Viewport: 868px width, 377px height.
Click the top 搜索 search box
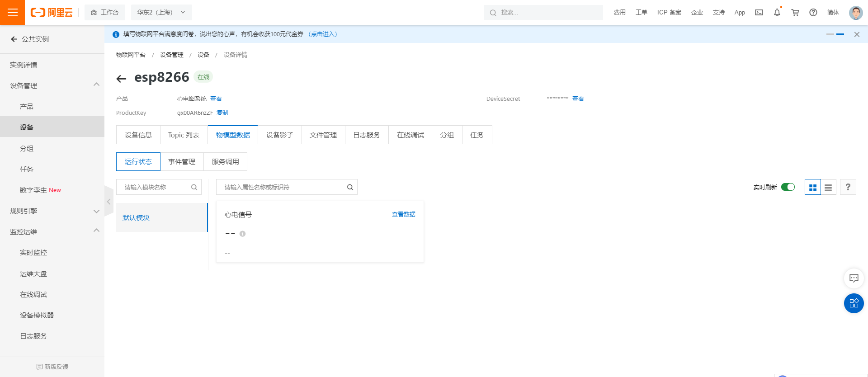(543, 13)
